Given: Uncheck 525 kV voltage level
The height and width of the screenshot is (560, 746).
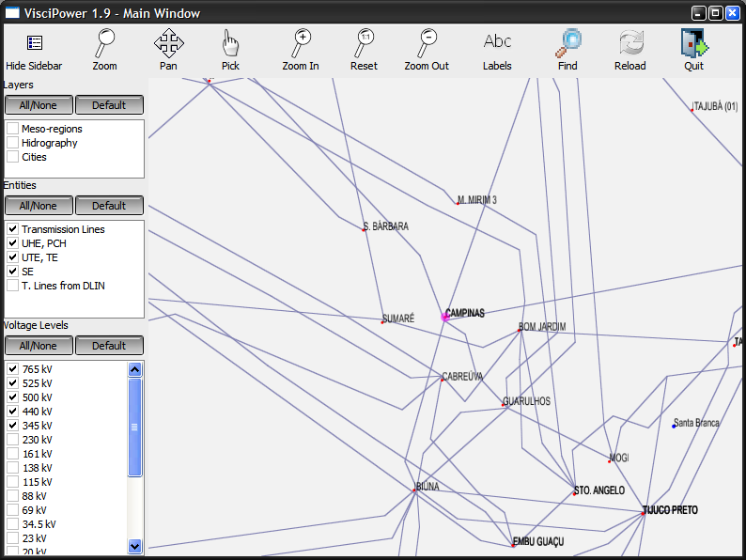Looking at the screenshot, I should pos(13,383).
